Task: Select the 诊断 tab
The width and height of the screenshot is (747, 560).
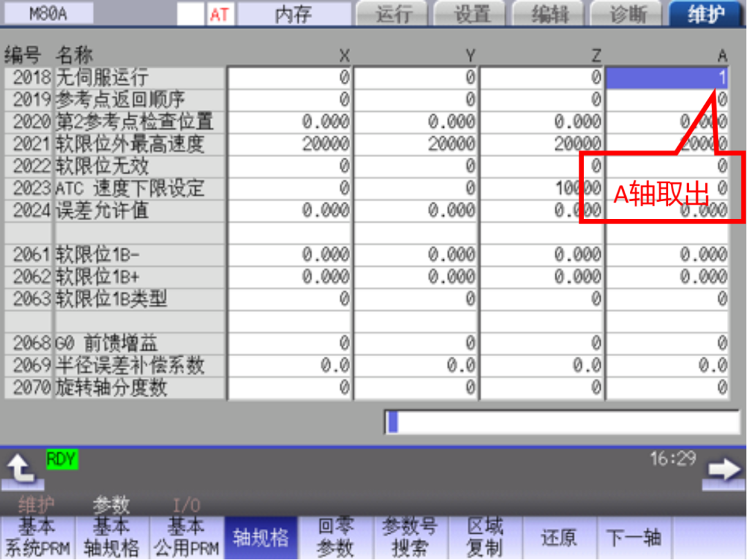Action: pyautogui.click(x=628, y=14)
